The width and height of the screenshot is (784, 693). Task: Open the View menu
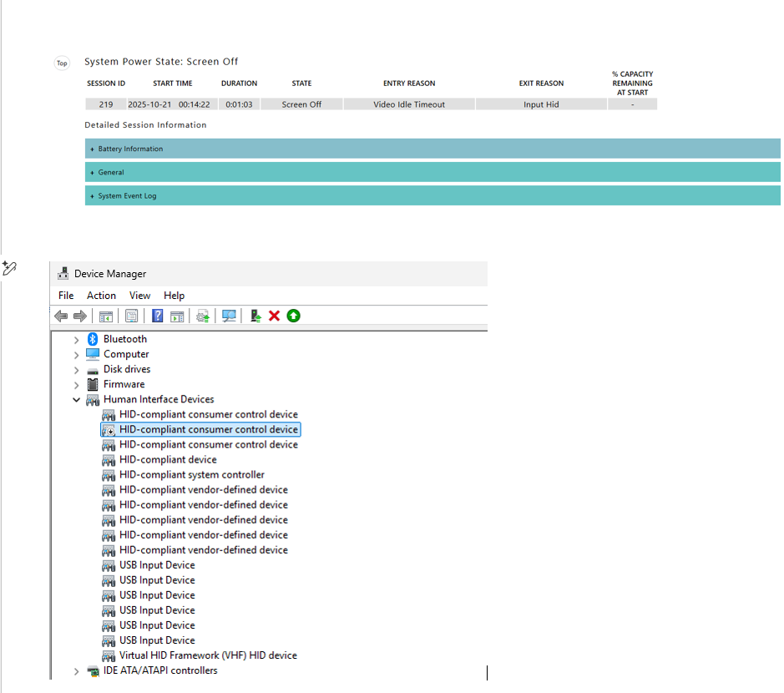(x=140, y=296)
